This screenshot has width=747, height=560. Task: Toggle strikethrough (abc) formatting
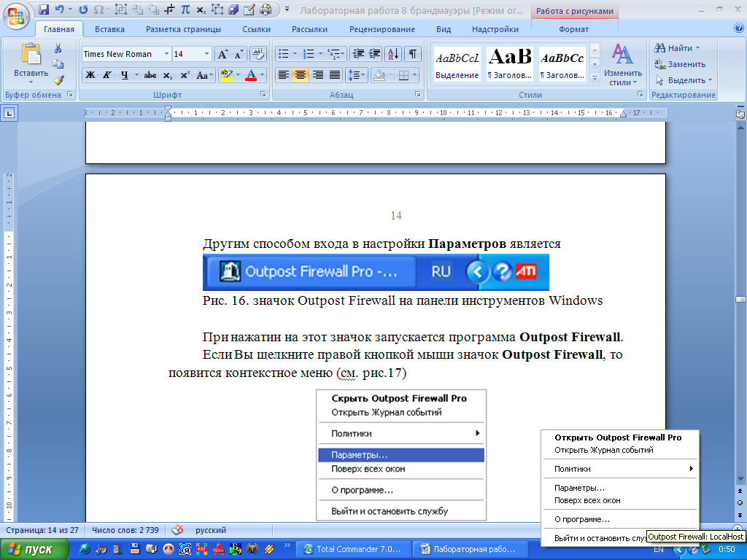[150, 75]
